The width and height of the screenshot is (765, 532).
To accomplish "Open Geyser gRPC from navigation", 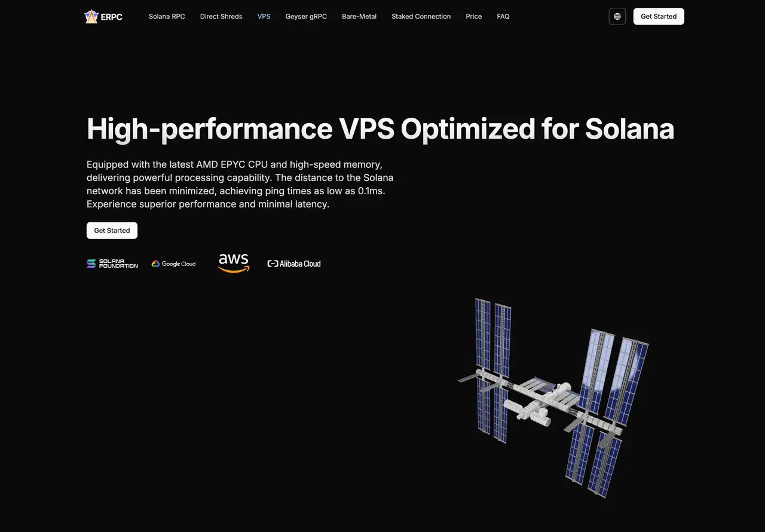I will [306, 17].
